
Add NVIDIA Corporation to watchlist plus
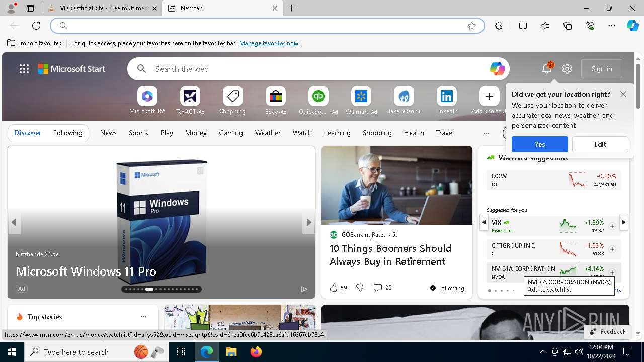click(612, 273)
